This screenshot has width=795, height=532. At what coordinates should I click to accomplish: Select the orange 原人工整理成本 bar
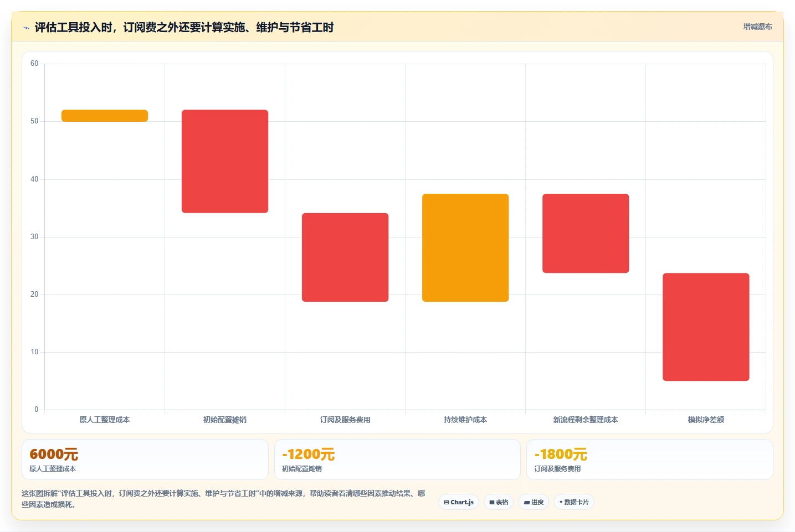tap(105, 116)
